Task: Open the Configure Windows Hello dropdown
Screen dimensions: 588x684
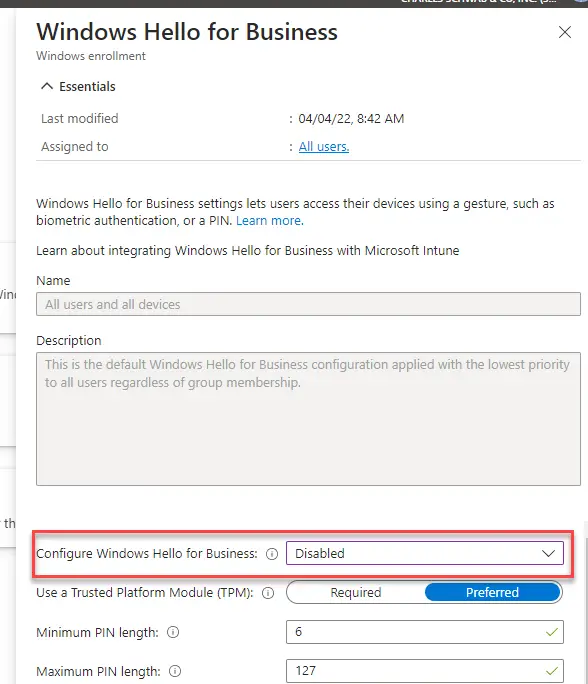Action: 425,553
